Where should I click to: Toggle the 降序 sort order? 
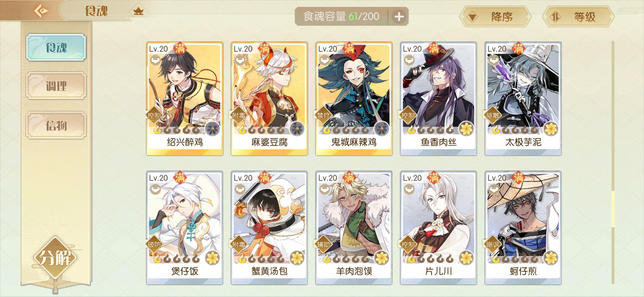tap(495, 17)
